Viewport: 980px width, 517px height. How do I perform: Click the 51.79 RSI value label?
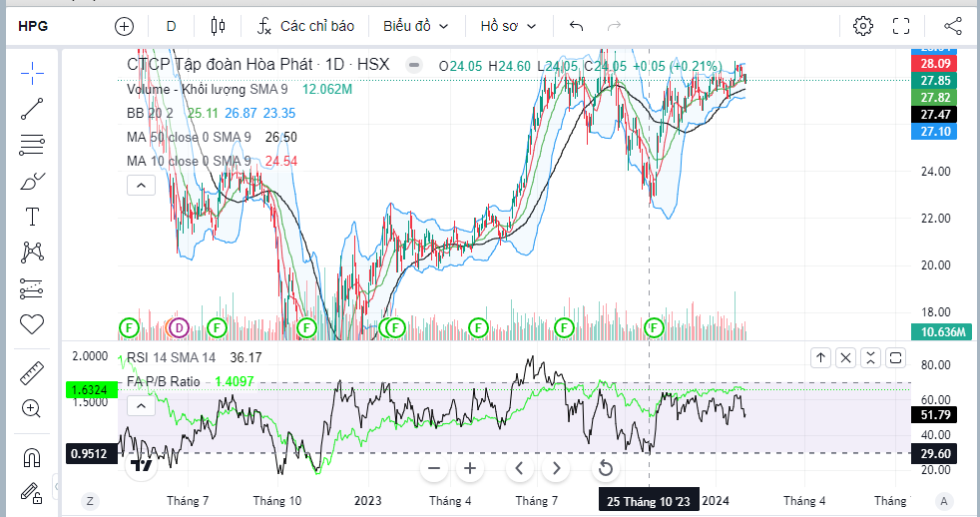tap(934, 415)
